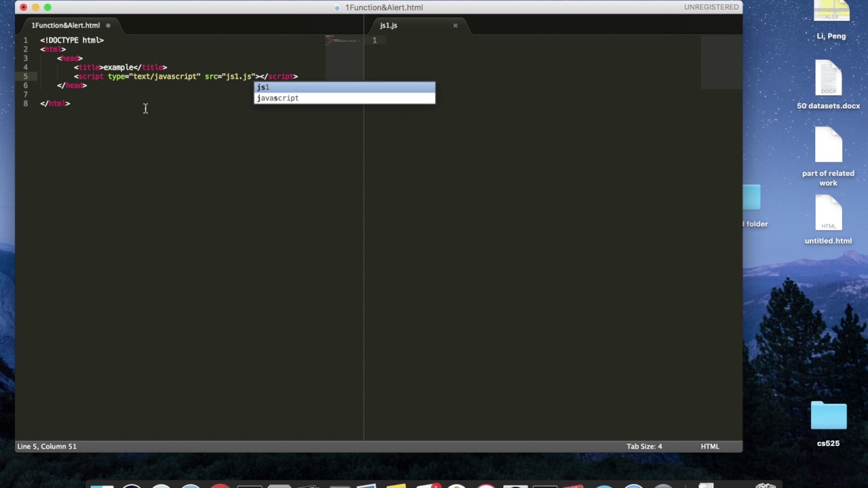Click the minimap of the js1.js pane
Screen dimensions: 868x488
[721, 62]
